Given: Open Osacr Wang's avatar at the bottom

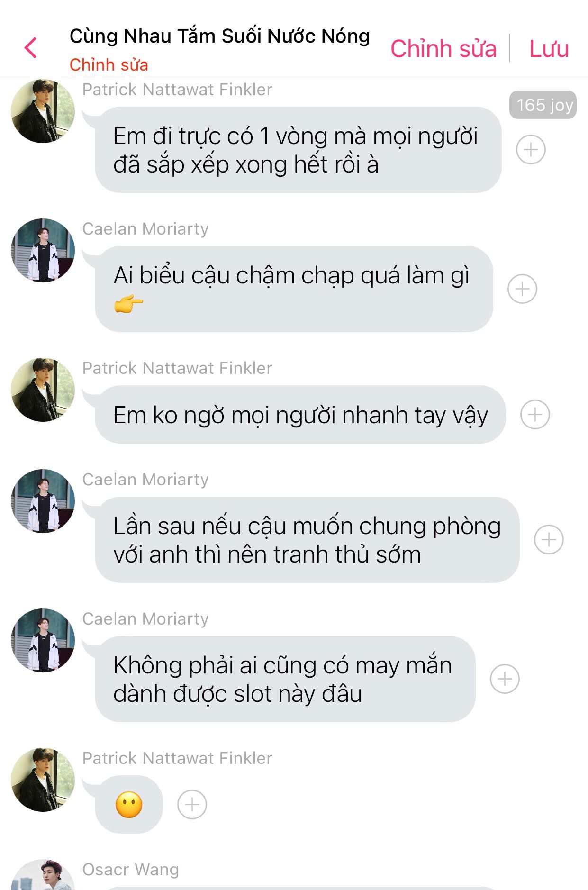Looking at the screenshot, I should pyautogui.click(x=43, y=875).
